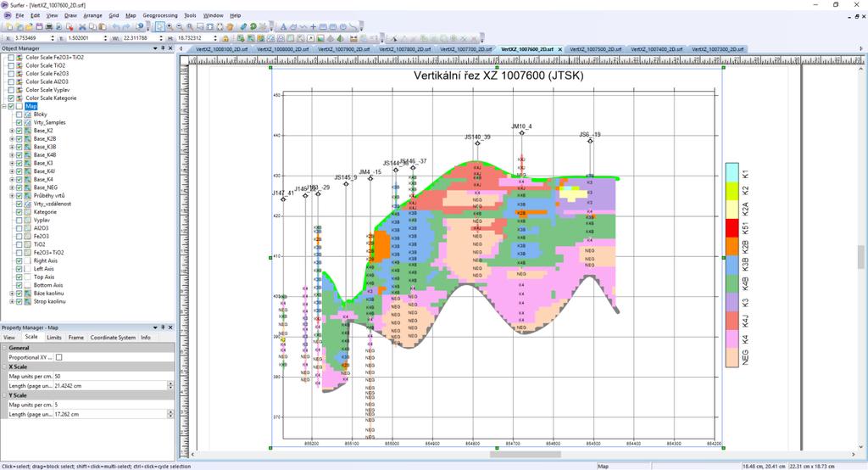The height and width of the screenshot is (470, 868).
Task: Enable Color Scale Fe2O3+TiO2 checkbox
Action: point(10,57)
